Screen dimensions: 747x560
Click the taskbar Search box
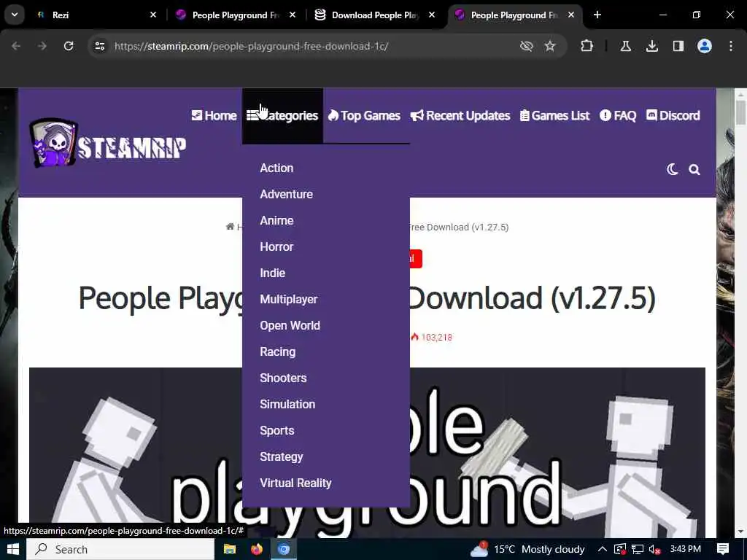tap(120, 549)
